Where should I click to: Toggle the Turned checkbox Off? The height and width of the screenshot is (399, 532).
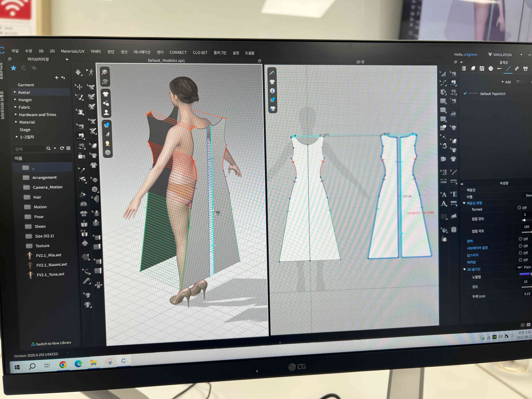click(x=519, y=208)
